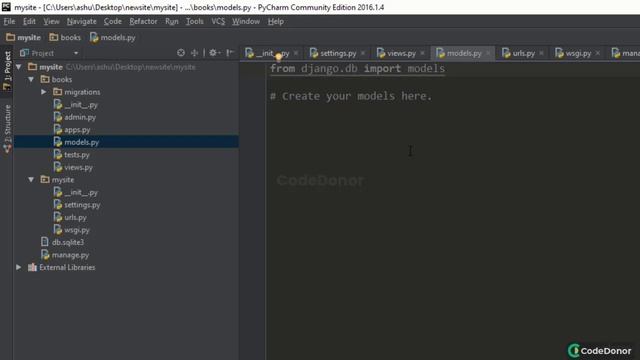Open the File menu
The width and height of the screenshot is (640, 360).
(9, 21)
